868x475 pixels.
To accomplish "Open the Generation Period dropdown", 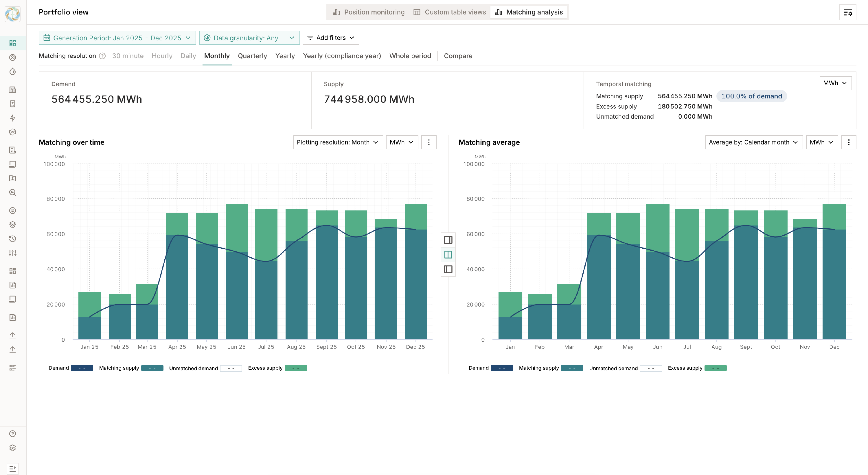I will (x=117, y=38).
